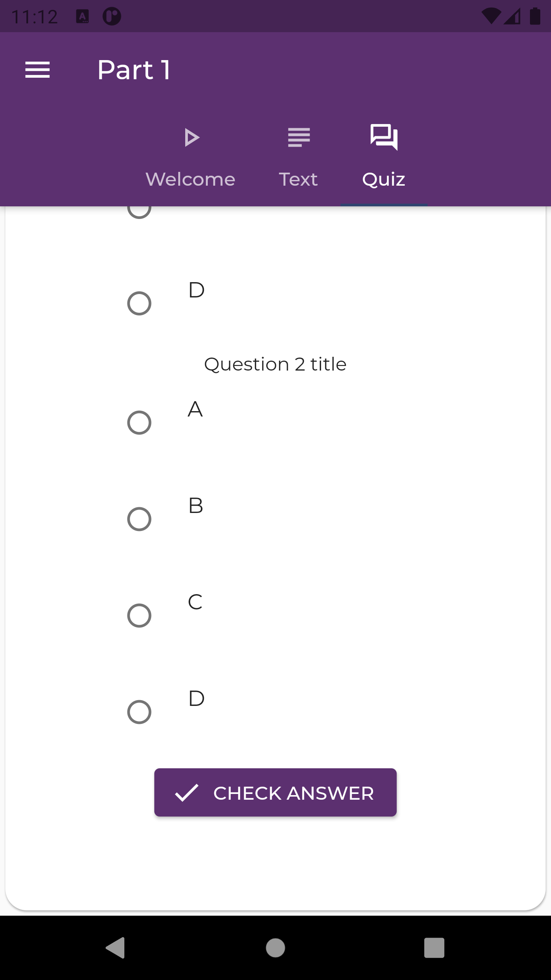Tap the Part 1 page title
The height and width of the screenshot is (980, 551).
[134, 70]
